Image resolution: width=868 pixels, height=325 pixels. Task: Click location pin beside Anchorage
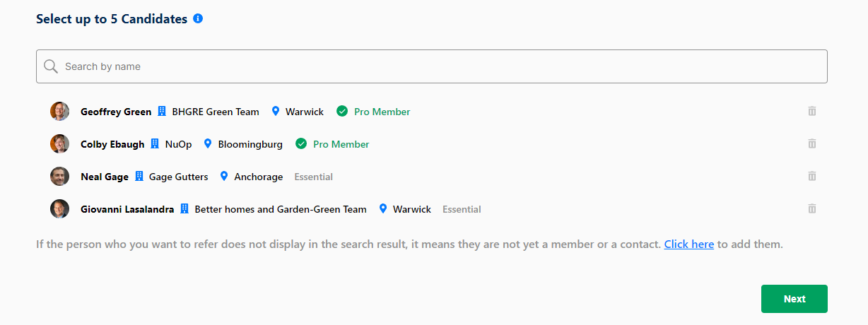pyautogui.click(x=224, y=177)
